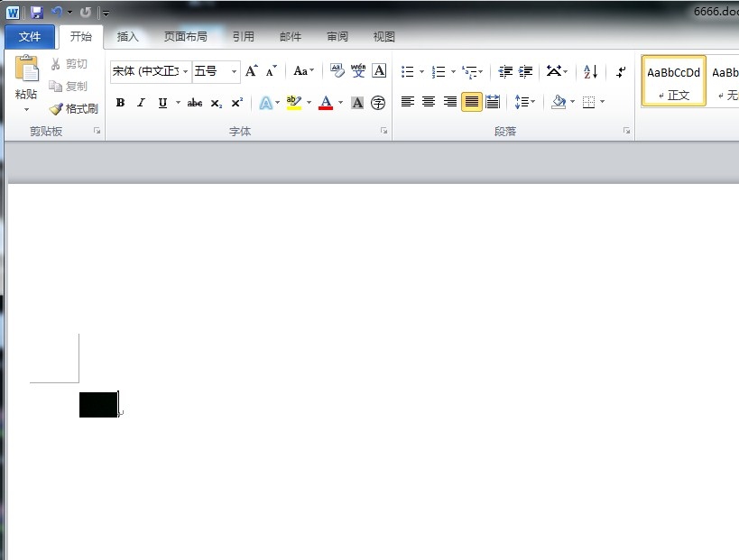Select the 正文 style thumbnail

tap(673, 81)
